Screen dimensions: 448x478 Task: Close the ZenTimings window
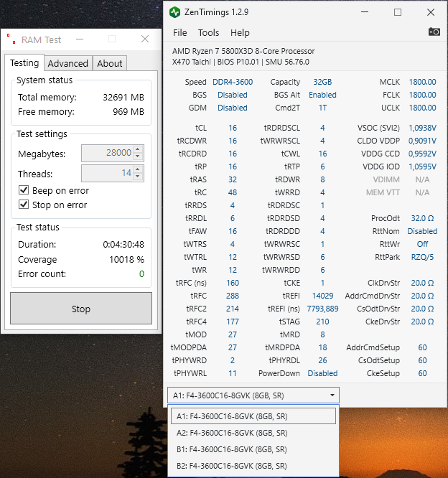coord(431,12)
